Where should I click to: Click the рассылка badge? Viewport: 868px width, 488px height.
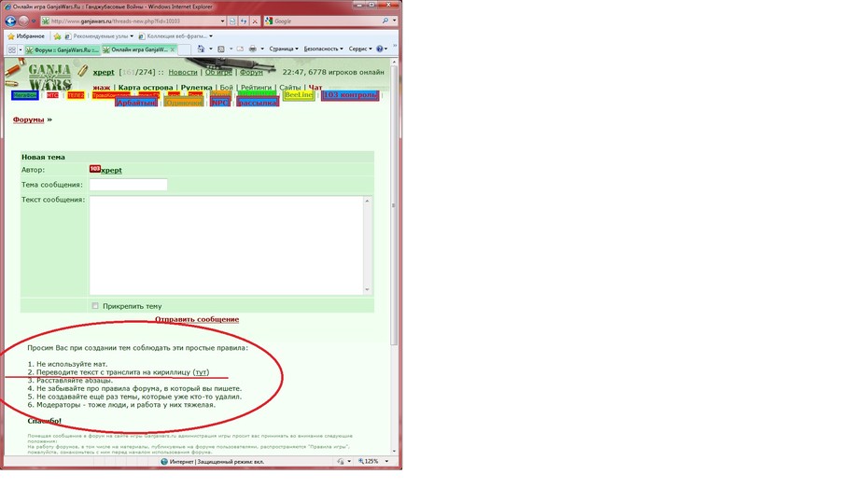(258, 103)
